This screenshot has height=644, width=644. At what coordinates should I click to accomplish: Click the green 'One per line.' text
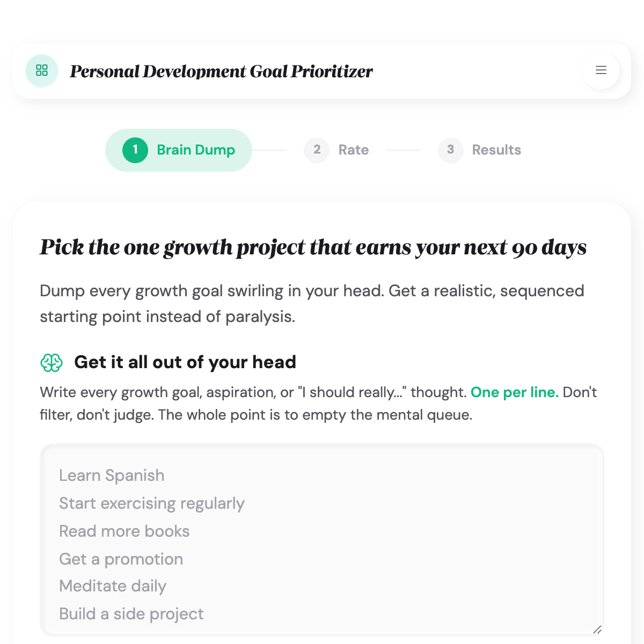pos(514,392)
